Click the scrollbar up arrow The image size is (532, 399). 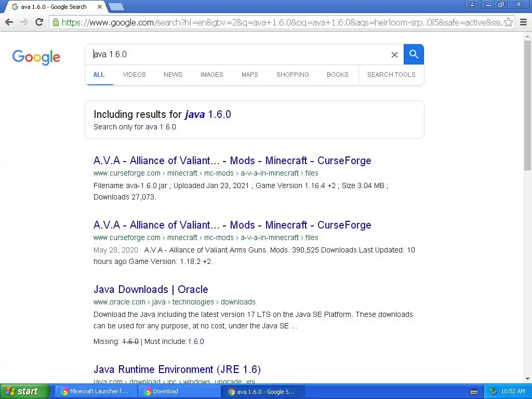coord(528,36)
